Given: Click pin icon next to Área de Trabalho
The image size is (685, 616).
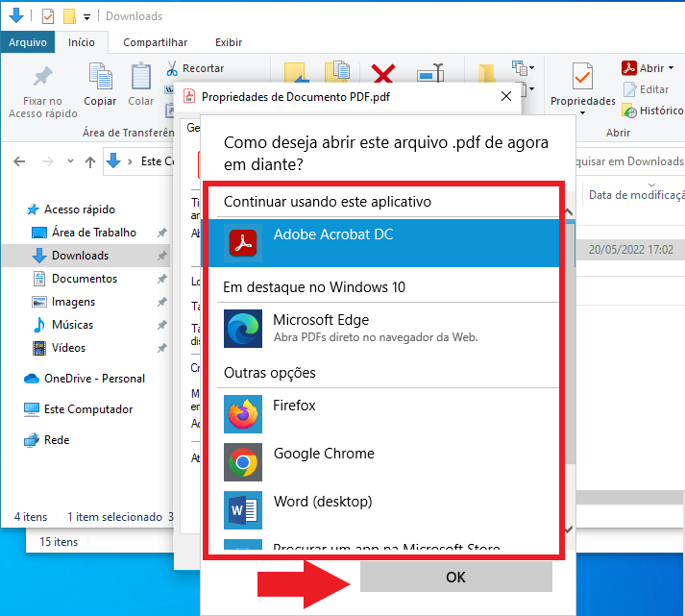Looking at the screenshot, I should pos(162,233).
